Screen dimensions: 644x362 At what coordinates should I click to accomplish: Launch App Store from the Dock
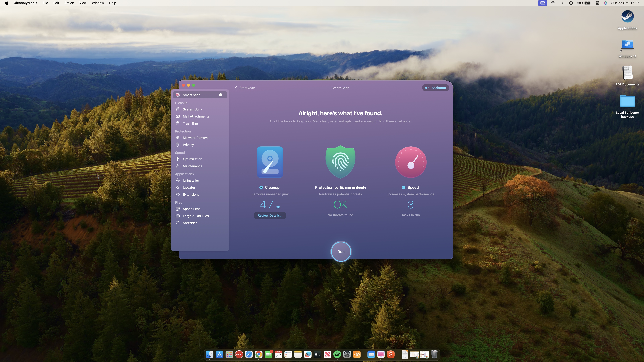pos(219,354)
